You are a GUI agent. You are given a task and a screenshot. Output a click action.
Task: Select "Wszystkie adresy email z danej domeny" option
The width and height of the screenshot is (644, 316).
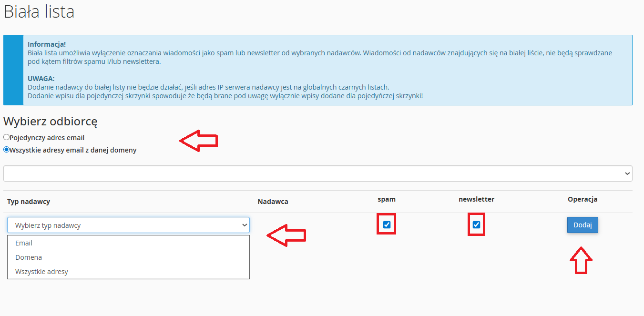click(x=6, y=150)
